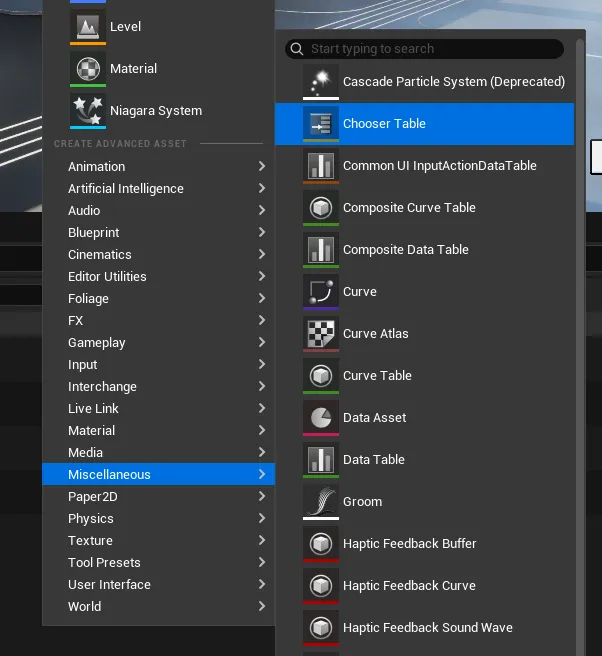Viewport: 602px width, 656px height.
Task: Open the User Interface category
Action: (159, 584)
